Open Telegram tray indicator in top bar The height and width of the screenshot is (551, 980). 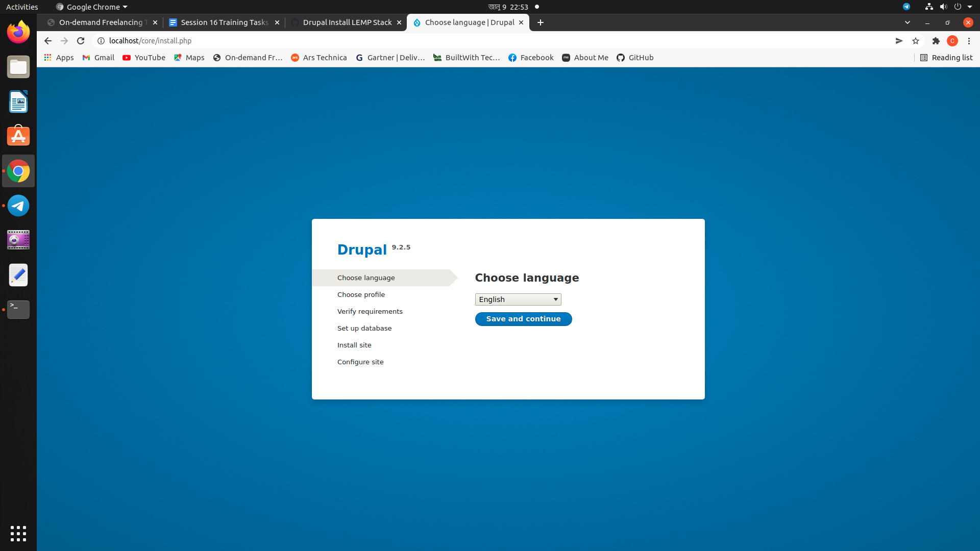pos(906,7)
